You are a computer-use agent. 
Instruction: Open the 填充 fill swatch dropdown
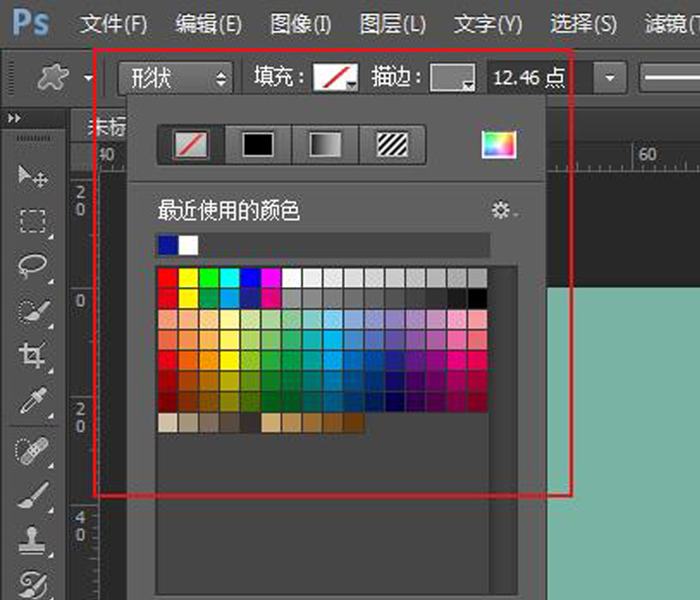[x=335, y=77]
